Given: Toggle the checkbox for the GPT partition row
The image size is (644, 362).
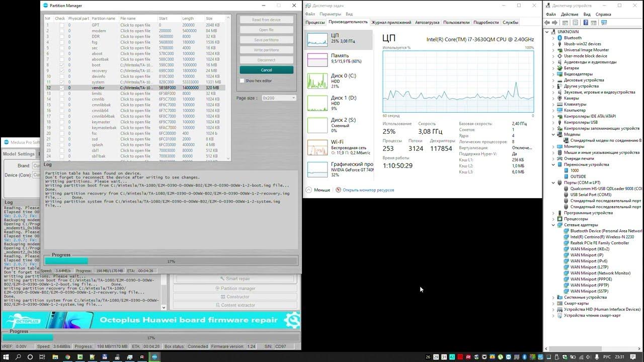Looking at the screenshot, I should tap(61, 25).
